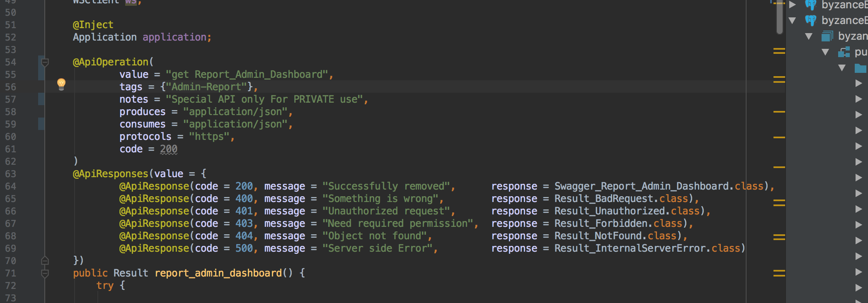Click the changed-line marker at line 57

point(41,99)
